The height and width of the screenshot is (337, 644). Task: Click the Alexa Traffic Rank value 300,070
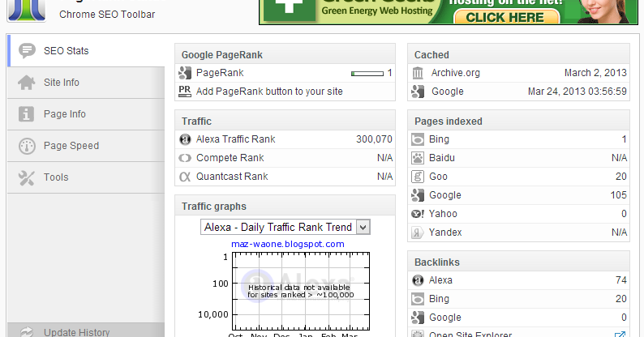coord(374,139)
